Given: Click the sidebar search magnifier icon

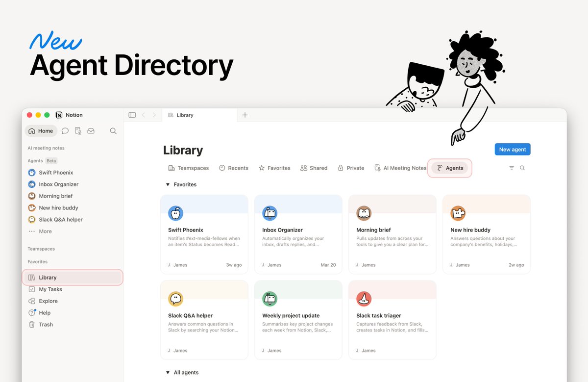Looking at the screenshot, I should coord(113,131).
